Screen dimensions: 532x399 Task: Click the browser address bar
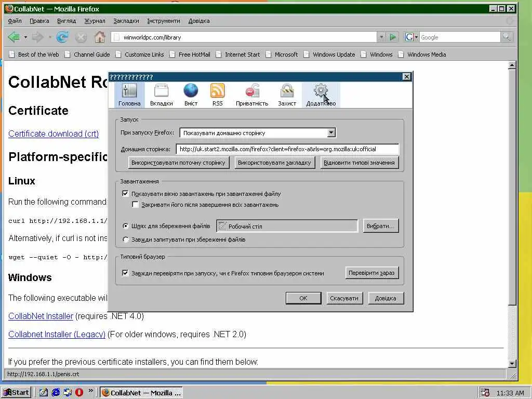pos(244,37)
